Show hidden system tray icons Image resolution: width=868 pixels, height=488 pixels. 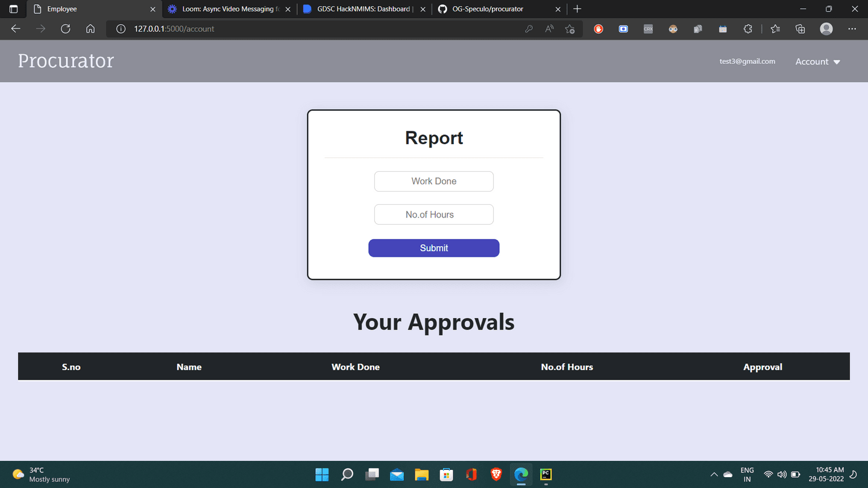[714, 475]
